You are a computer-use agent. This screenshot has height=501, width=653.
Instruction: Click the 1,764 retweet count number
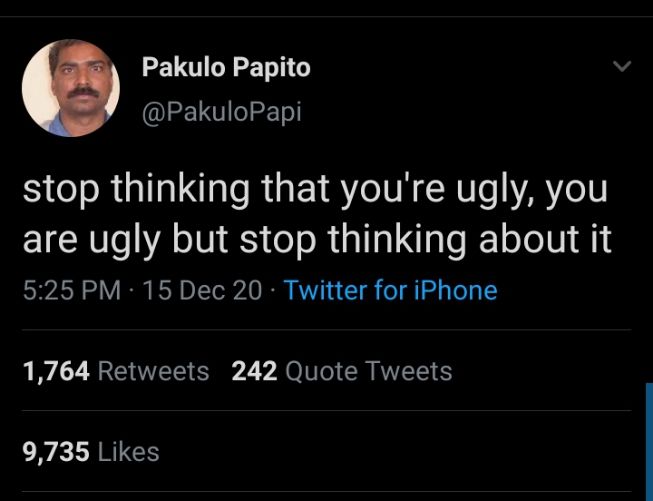click(56, 372)
